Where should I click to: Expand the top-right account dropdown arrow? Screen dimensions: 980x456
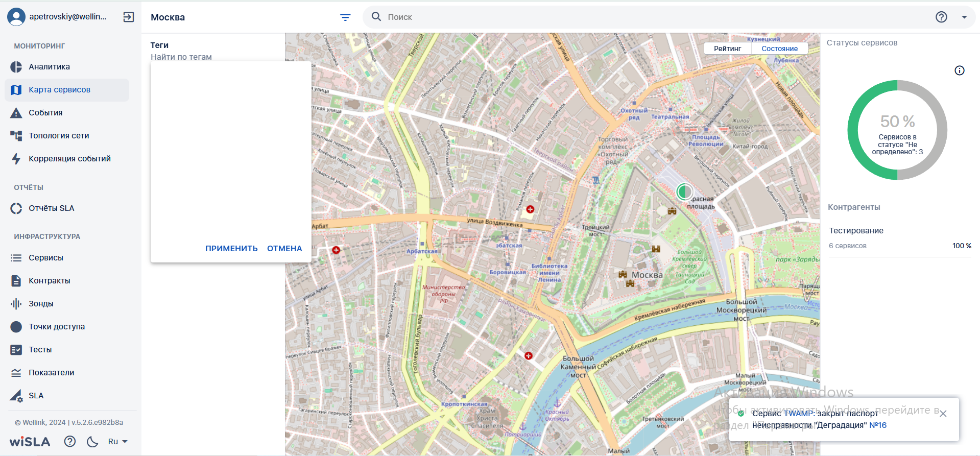(964, 17)
